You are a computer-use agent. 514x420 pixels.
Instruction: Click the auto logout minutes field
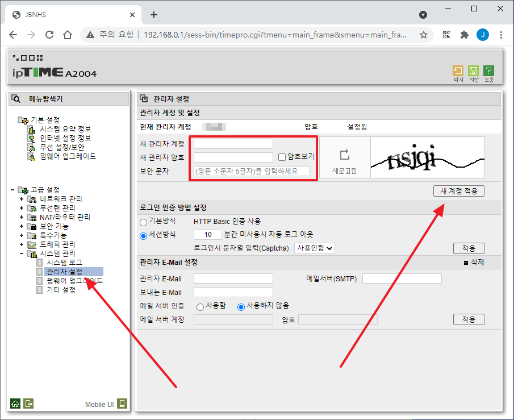click(208, 235)
